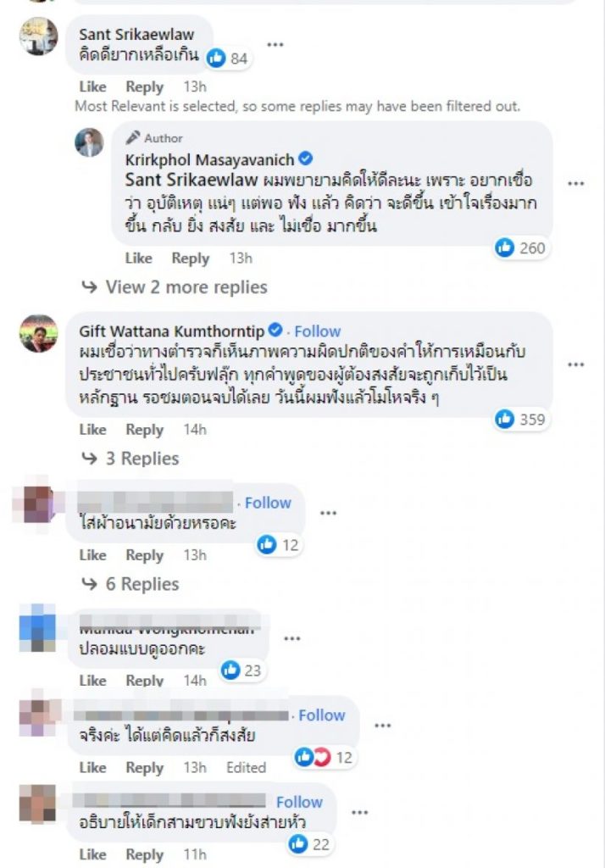Open options menu on Gift Wattana Kumthorntip's comment
605x868 pixels.
(x=575, y=364)
